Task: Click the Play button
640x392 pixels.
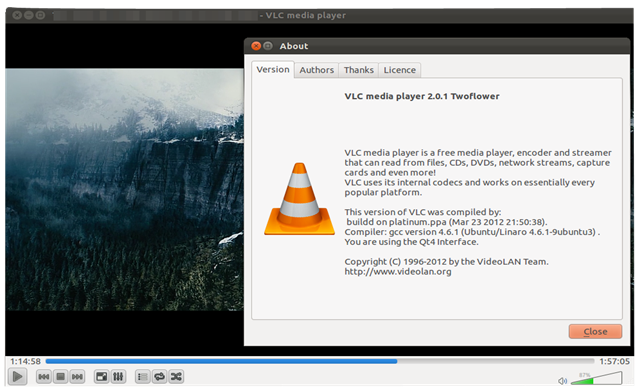Action: coord(18,376)
